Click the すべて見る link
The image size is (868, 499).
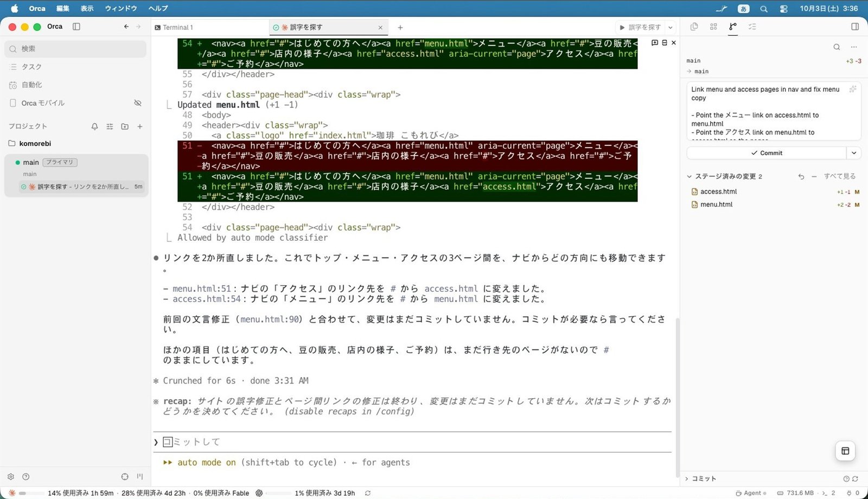point(840,176)
